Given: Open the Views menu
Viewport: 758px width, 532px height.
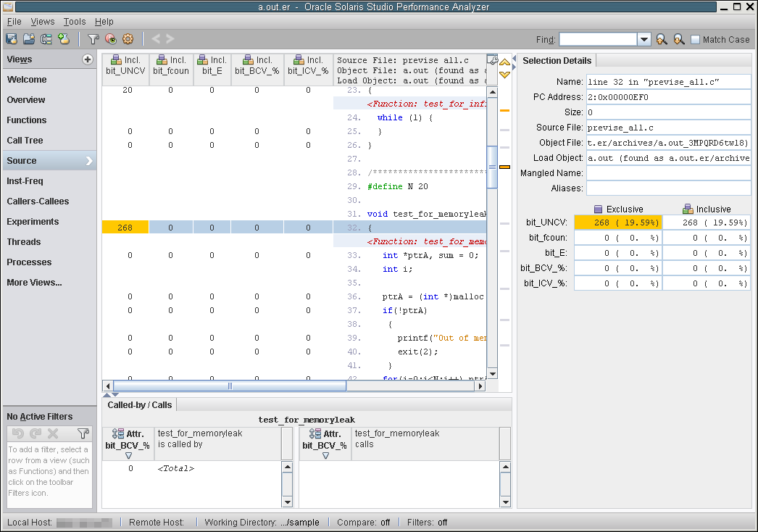Looking at the screenshot, I should click(43, 21).
